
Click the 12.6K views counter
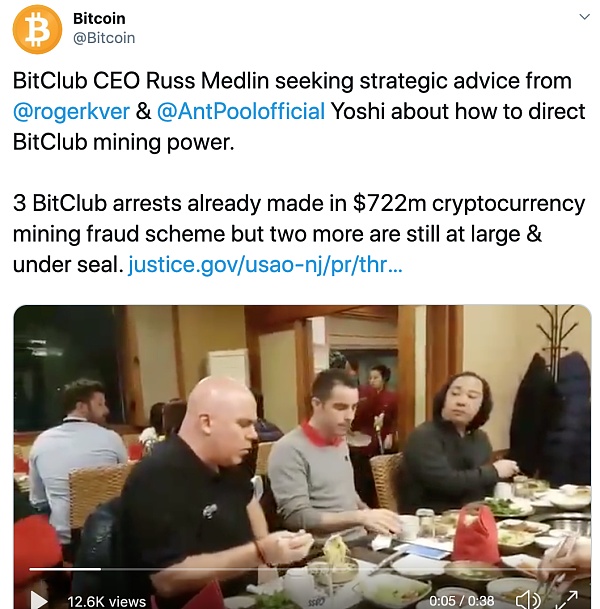106,601
